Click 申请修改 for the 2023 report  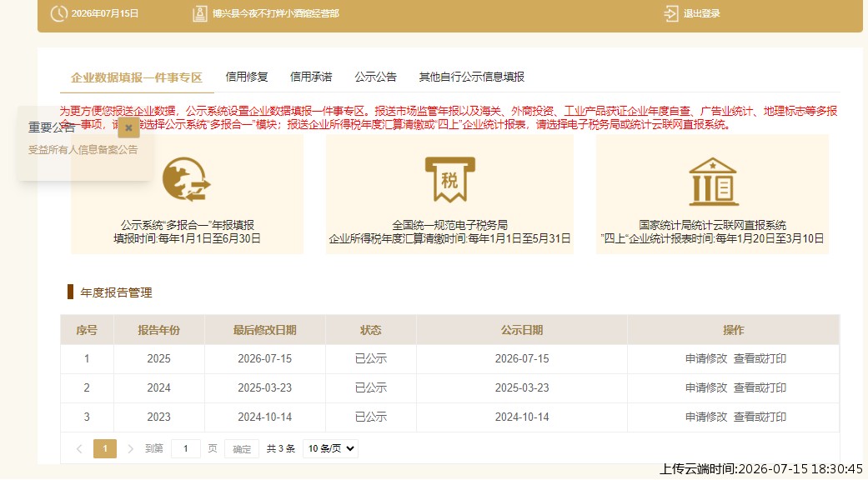706,417
